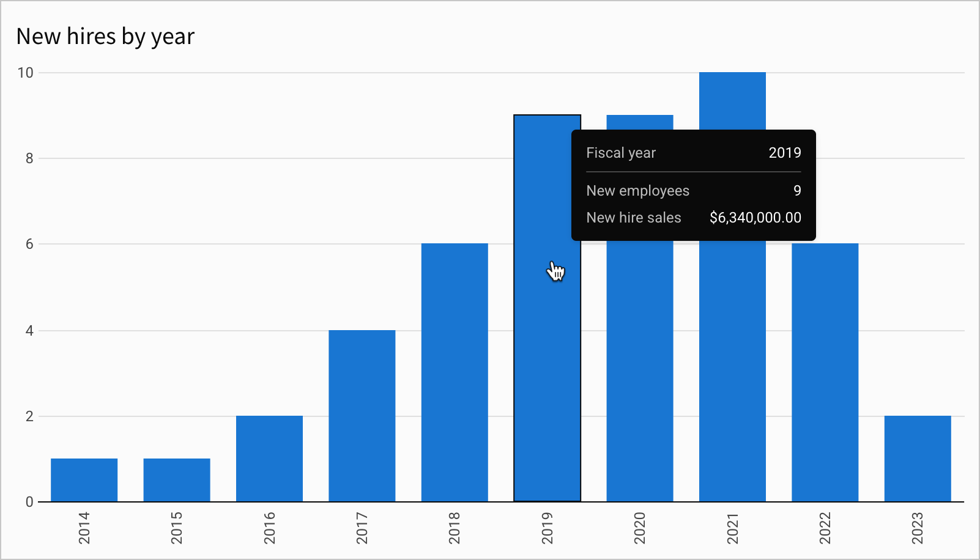The image size is (980, 560).
Task: Click the 2017 bar
Action: (x=362, y=416)
